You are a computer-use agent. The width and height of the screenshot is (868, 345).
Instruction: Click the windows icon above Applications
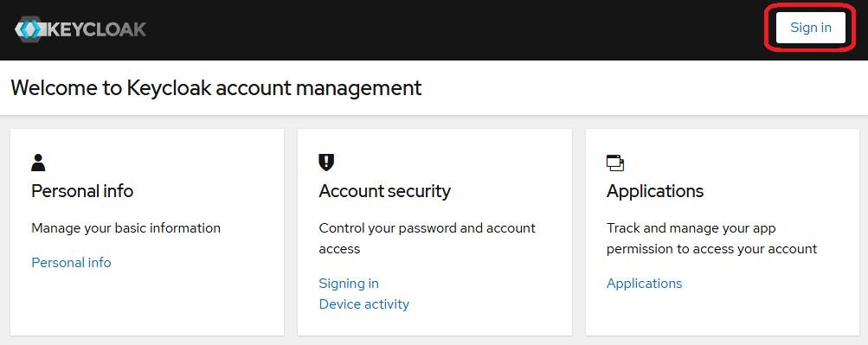[615, 163]
